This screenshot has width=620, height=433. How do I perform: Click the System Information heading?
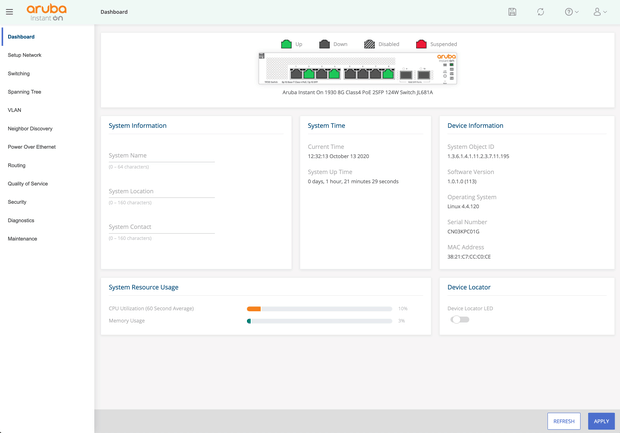tap(138, 125)
